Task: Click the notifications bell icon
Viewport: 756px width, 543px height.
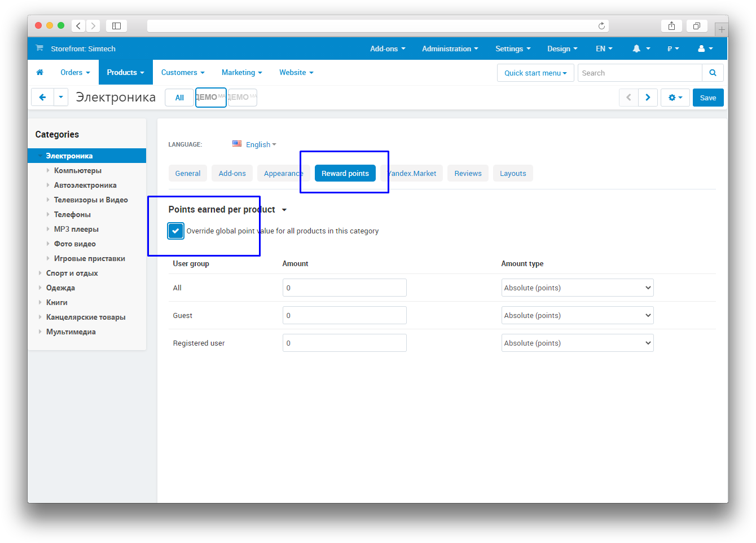Action: tap(636, 49)
